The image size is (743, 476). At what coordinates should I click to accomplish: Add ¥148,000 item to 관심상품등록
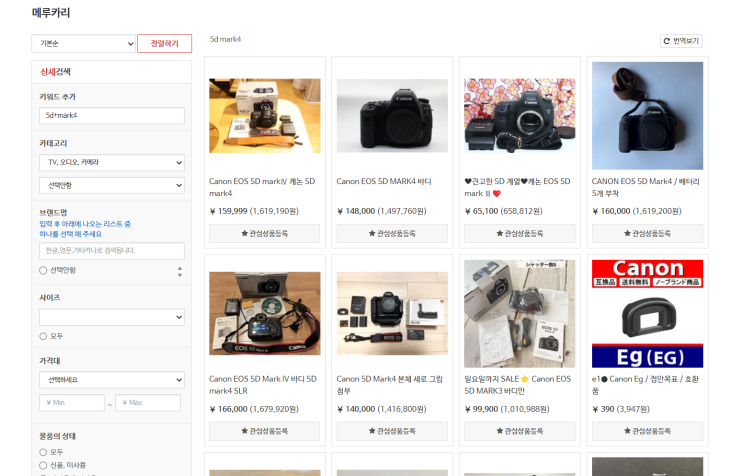tap(392, 234)
